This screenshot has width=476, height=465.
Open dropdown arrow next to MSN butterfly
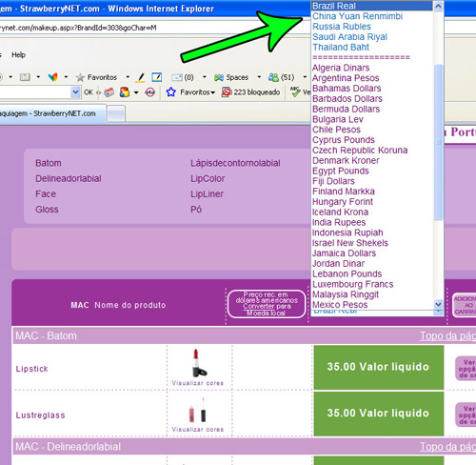click(66, 77)
